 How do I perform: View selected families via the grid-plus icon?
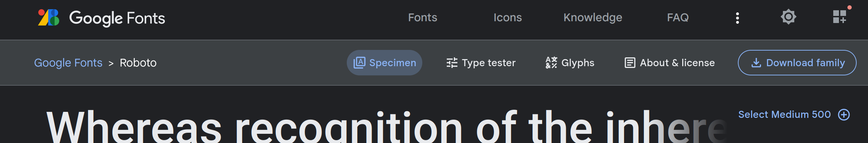839,17
